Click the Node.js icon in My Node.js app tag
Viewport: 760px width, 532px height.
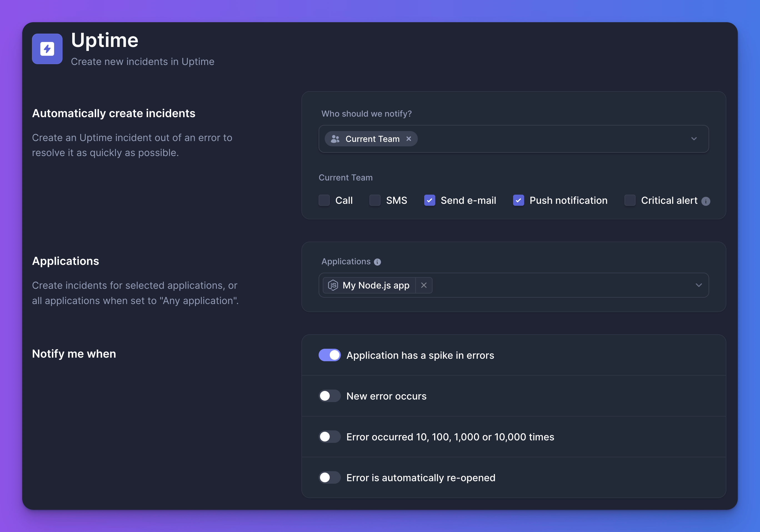pos(333,285)
